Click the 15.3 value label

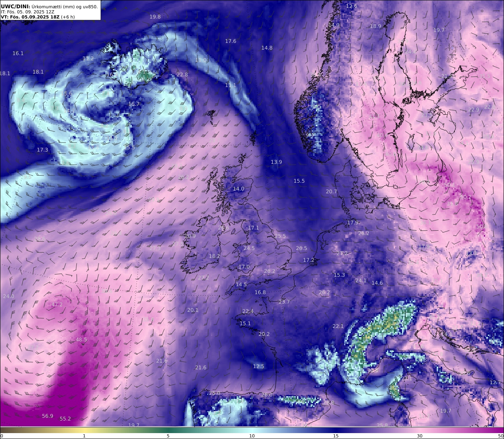click(x=339, y=275)
